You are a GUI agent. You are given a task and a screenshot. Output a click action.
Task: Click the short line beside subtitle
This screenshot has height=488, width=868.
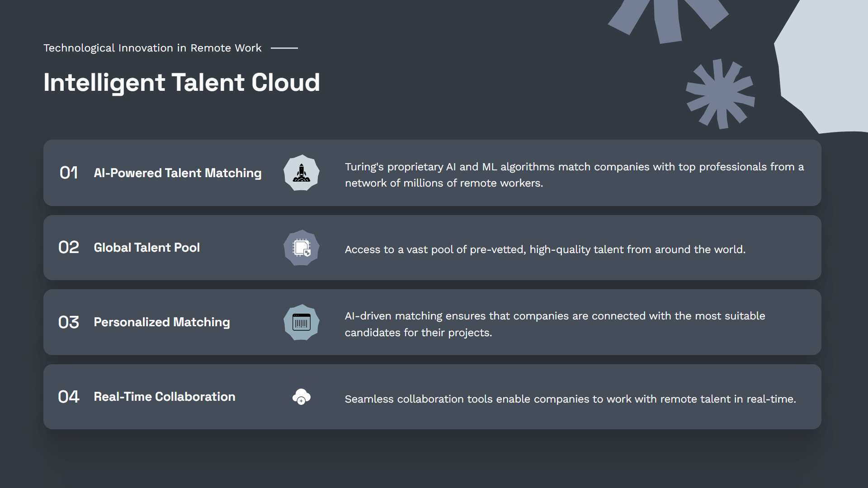(284, 48)
